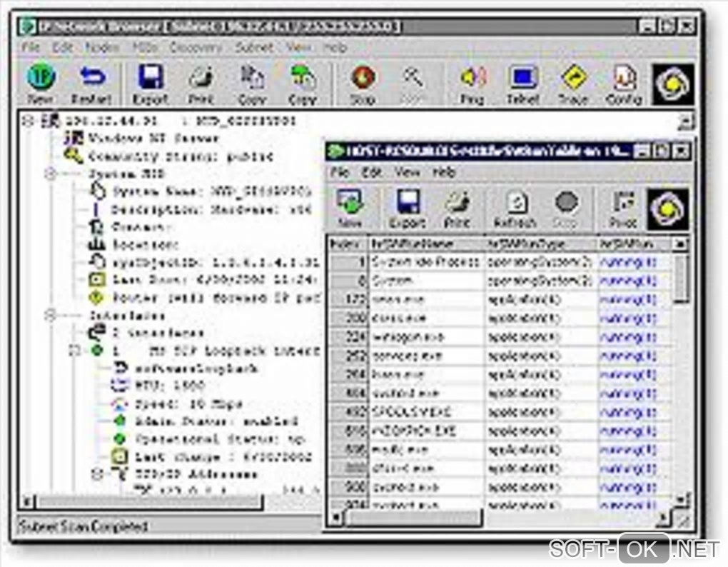Select the Last Boot tree row
728x567 pixels.
click(215, 279)
